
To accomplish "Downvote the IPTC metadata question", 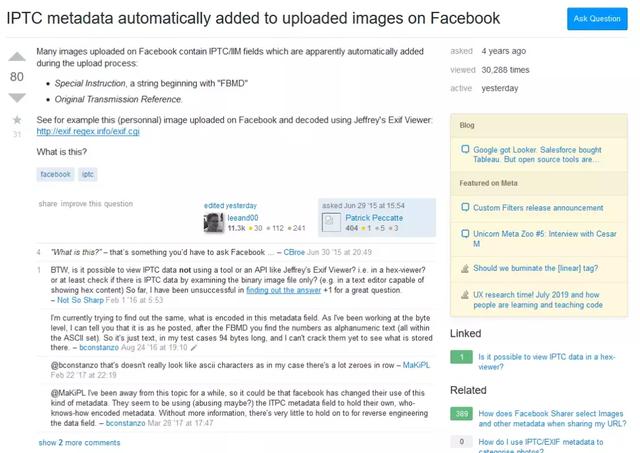I will tap(17, 97).
